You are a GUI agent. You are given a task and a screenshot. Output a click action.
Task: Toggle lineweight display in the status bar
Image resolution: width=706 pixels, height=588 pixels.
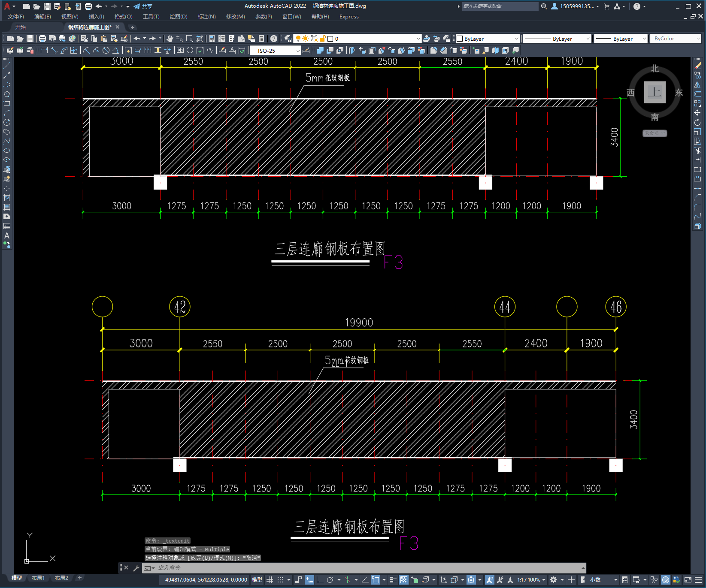pos(393,580)
